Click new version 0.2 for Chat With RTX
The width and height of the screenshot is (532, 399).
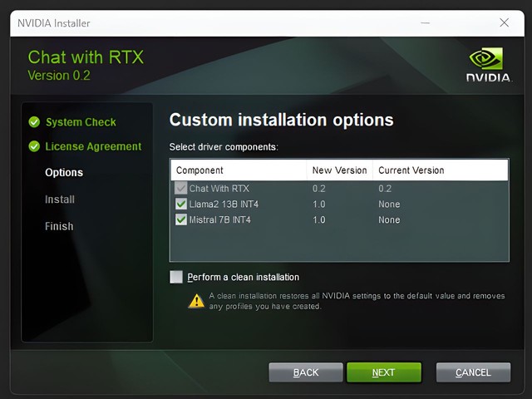click(319, 189)
